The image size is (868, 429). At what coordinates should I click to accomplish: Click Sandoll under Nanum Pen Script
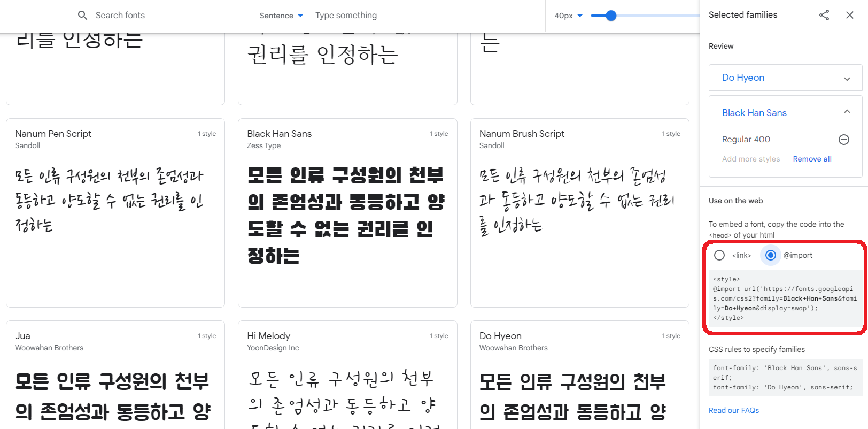click(x=27, y=145)
